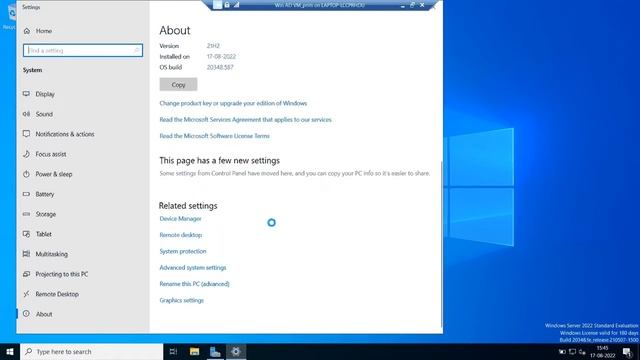640x360 pixels.
Task: Click the About page heading
Action: click(x=175, y=30)
